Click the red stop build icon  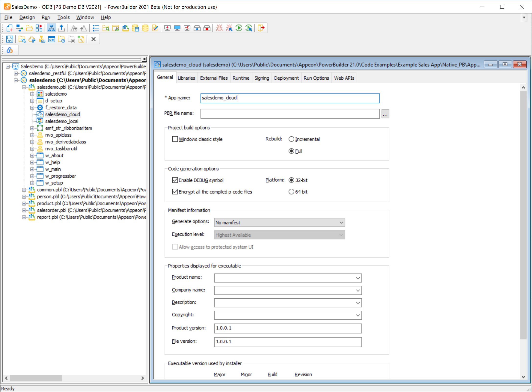coord(207,28)
